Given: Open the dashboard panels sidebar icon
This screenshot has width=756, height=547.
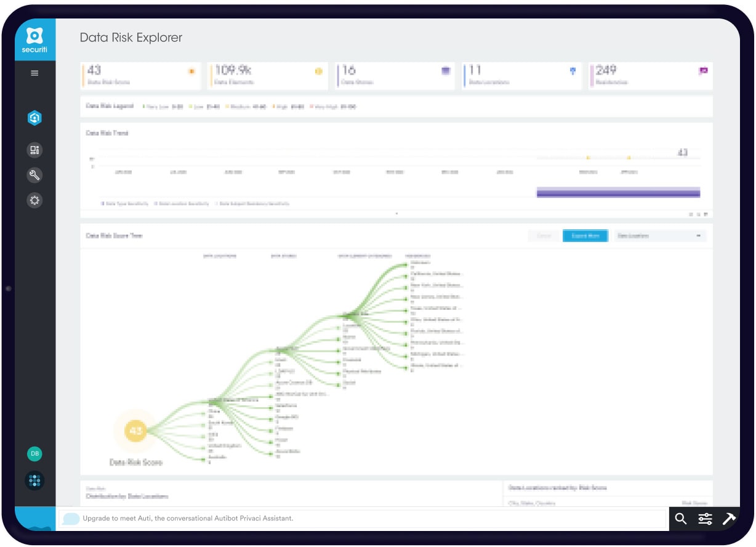Looking at the screenshot, I should tap(34, 150).
